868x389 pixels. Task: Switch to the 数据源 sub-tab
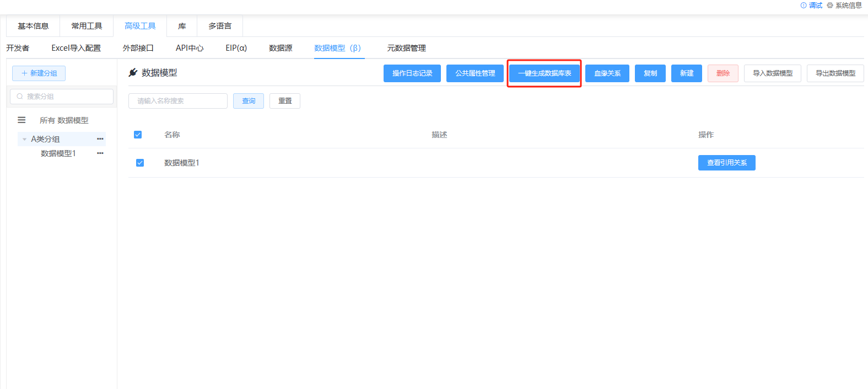point(281,48)
